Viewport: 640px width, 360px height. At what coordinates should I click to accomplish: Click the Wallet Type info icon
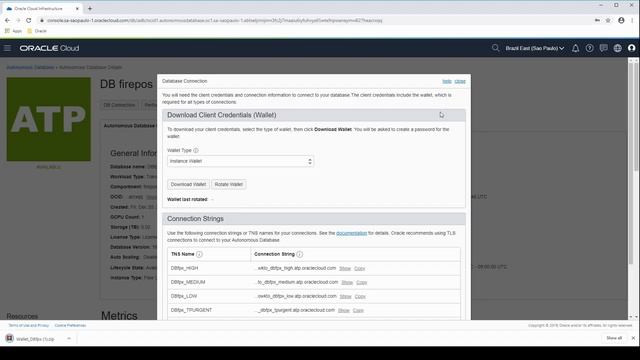pos(196,150)
